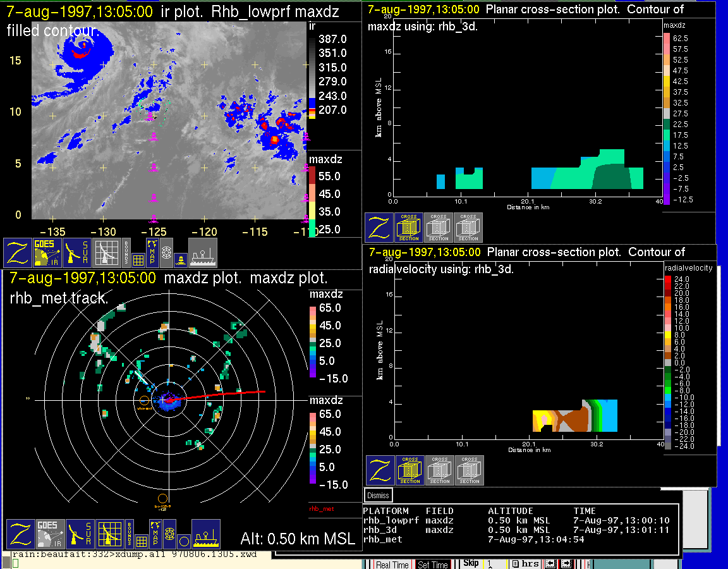728x569 pixels.
Task: Select highlighted CROSS SECTION icon under the maxdz contour
Action: (x=409, y=228)
